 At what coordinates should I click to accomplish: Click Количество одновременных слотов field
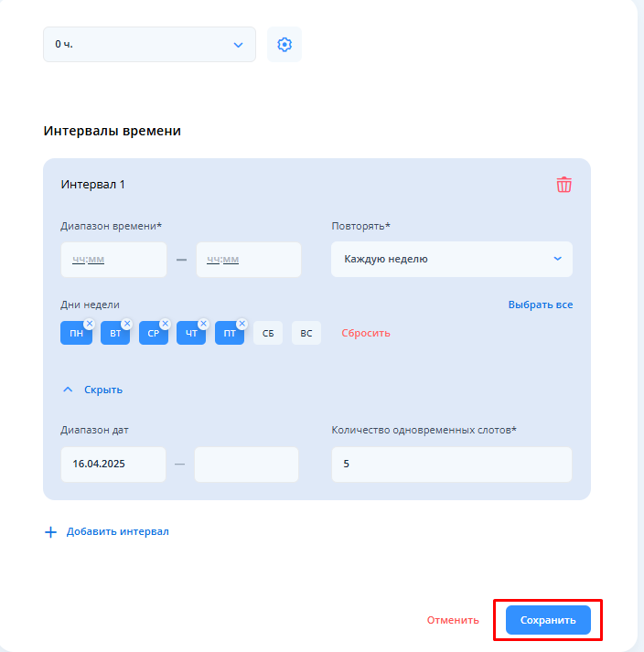pyautogui.click(x=452, y=465)
